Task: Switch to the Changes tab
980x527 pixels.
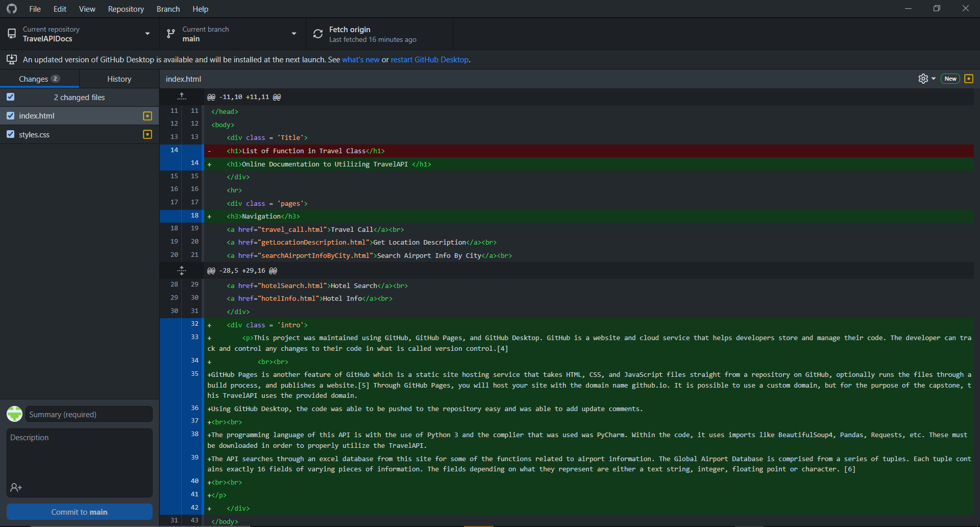Action: point(40,79)
